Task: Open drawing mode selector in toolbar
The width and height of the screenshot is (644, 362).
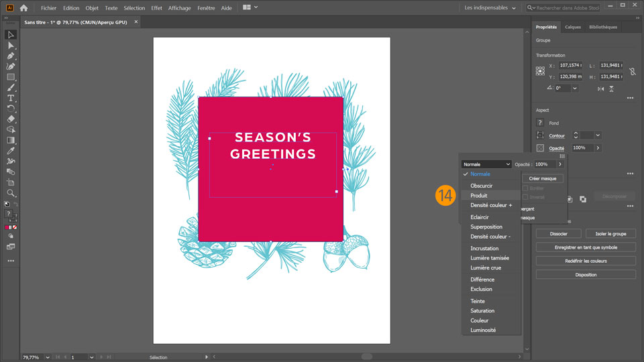Action: (x=11, y=237)
